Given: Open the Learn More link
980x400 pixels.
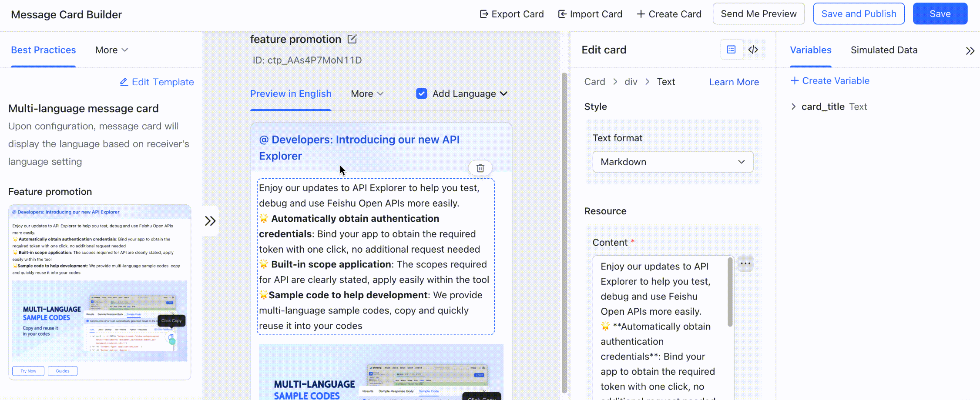Looking at the screenshot, I should 734,82.
